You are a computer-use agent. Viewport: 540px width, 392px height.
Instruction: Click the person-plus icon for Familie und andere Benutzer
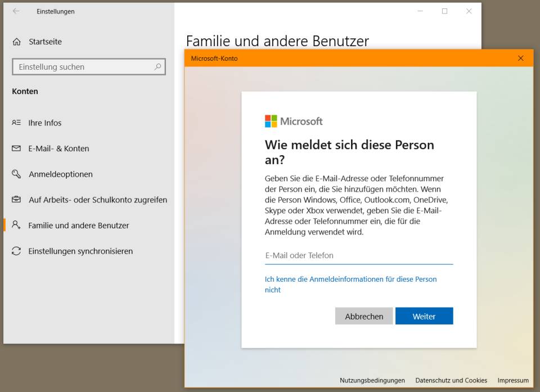point(16,225)
